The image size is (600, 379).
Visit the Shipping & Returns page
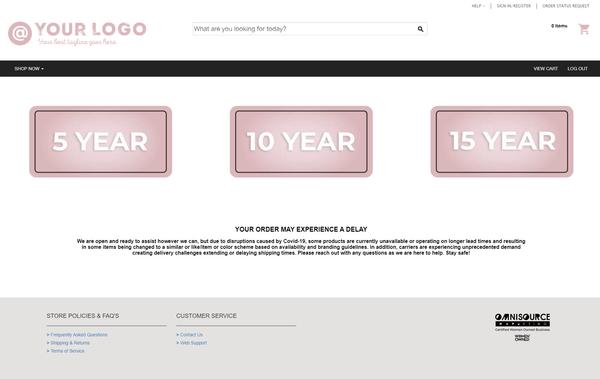70,343
